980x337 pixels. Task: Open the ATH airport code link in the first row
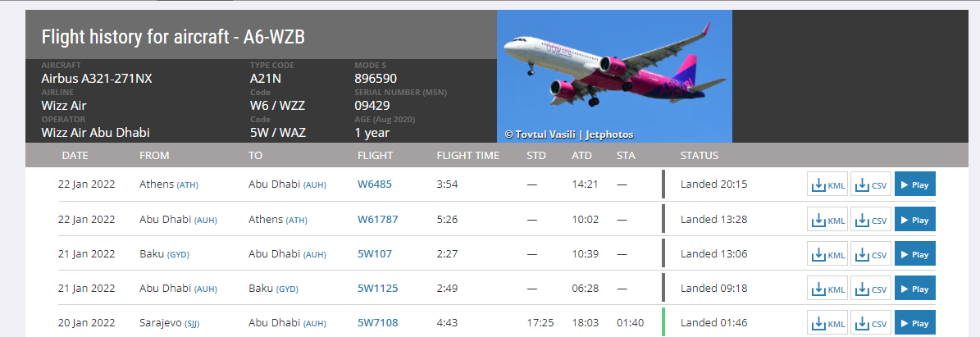(188, 185)
